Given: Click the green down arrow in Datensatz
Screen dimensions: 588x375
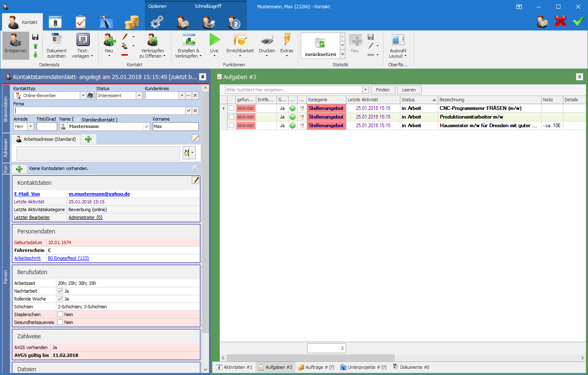Looking at the screenshot, I should point(35,54).
